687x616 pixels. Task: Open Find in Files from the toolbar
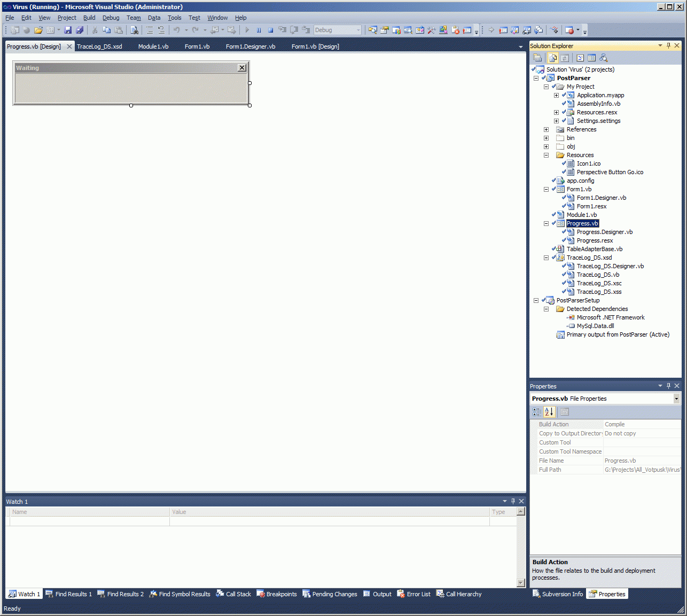(134, 30)
